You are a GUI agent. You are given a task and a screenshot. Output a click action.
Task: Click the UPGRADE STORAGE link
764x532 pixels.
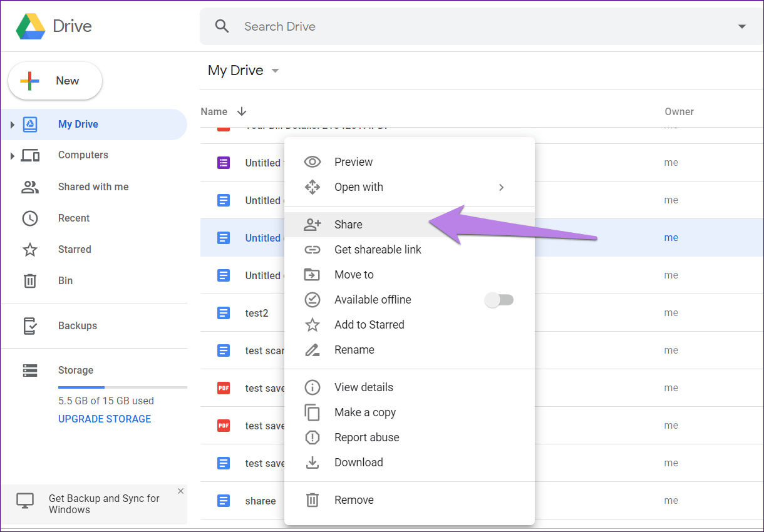click(x=105, y=419)
